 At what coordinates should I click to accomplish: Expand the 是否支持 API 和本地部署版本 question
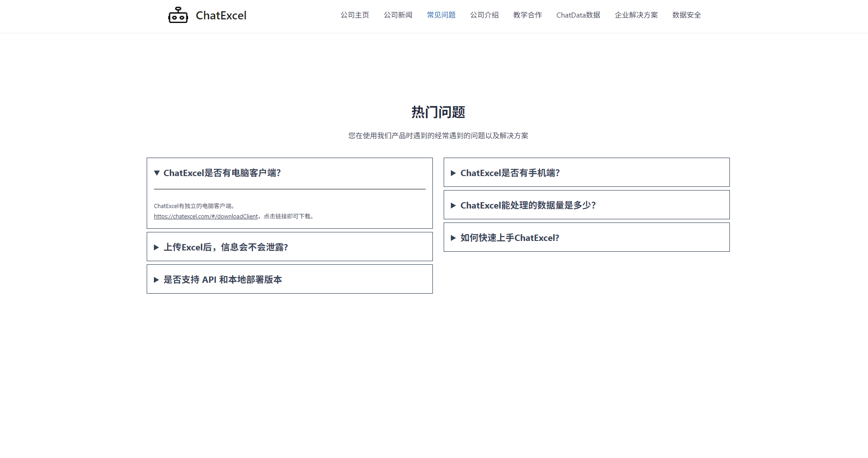(222, 279)
